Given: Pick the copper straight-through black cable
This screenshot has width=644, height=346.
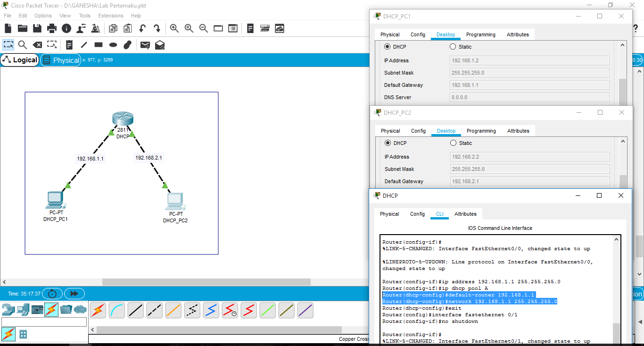Looking at the screenshot, I should tap(136, 311).
